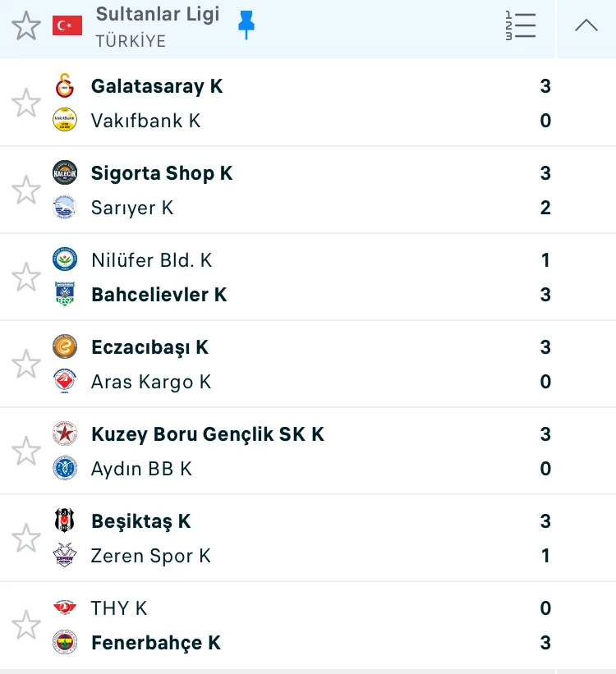This screenshot has height=674, width=616.
Task: Favorite the Galatasaray K vs Vakıfbank K match
Action: pyautogui.click(x=26, y=103)
